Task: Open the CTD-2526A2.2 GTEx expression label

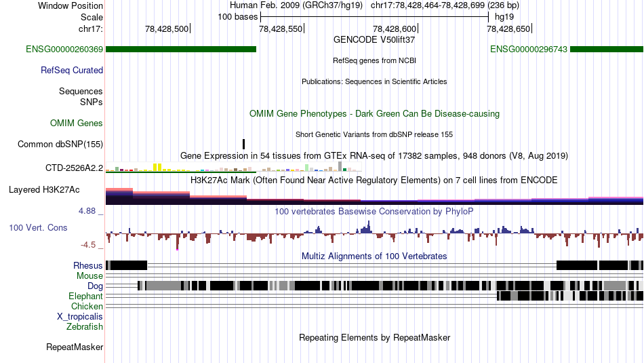Action: pyautogui.click(x=75, y=168)
